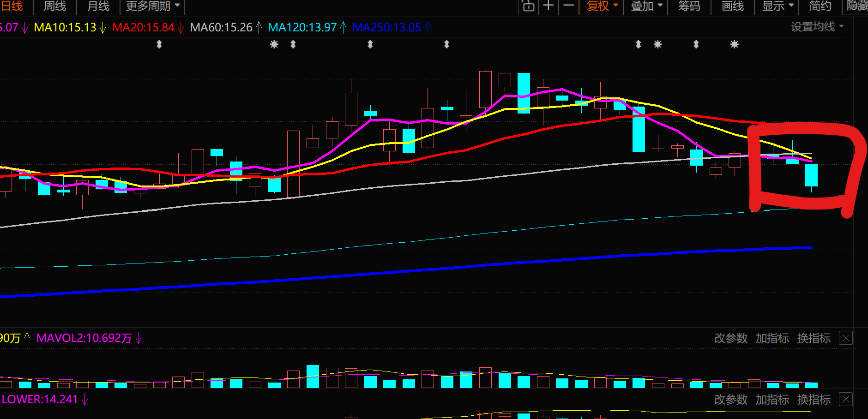Zoom in with the plus icon

pyautogui.click(x=549, y=6)
